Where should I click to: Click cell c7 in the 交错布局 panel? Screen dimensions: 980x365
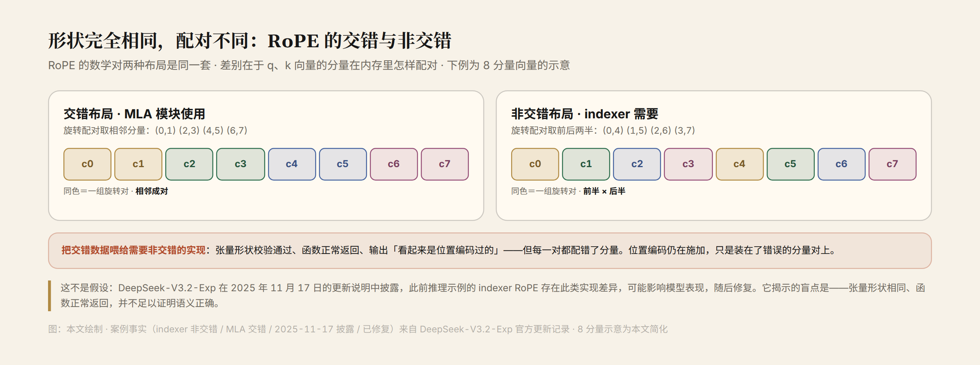[445, 164]
